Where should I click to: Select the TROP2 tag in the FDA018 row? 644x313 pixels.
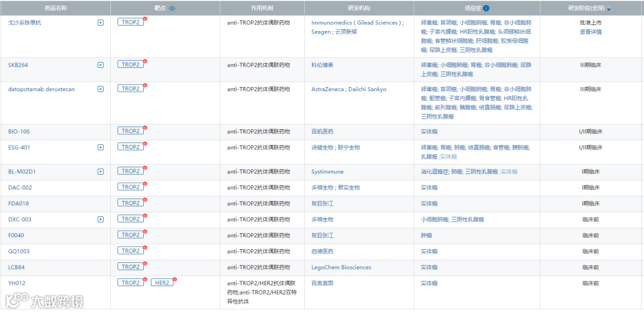(x=131, y=203)
